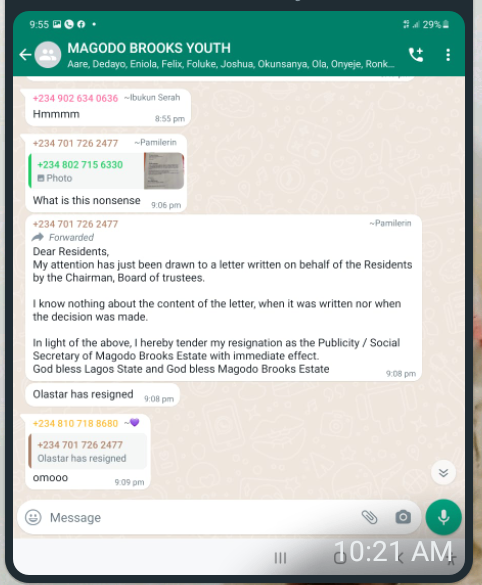Open the quoted photo thumbnail in Pamilerin's reply
This screenshot has width=482, height=585.
(x=164, y=171)
